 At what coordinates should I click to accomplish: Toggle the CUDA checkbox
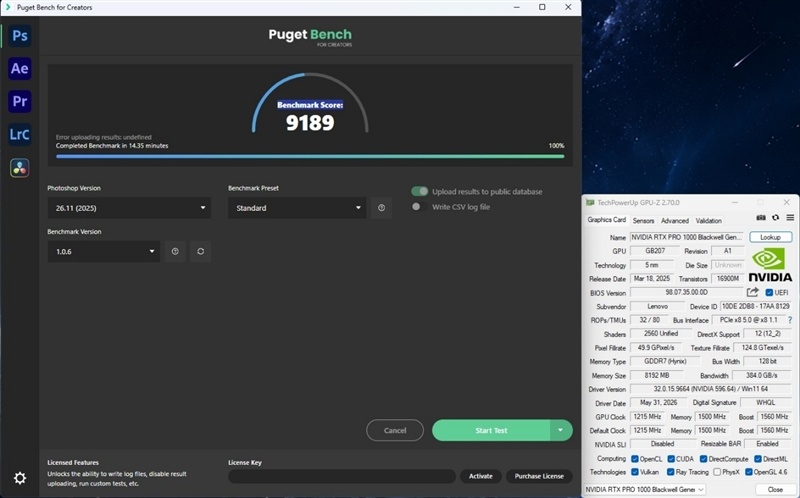[x=671, y=459]
